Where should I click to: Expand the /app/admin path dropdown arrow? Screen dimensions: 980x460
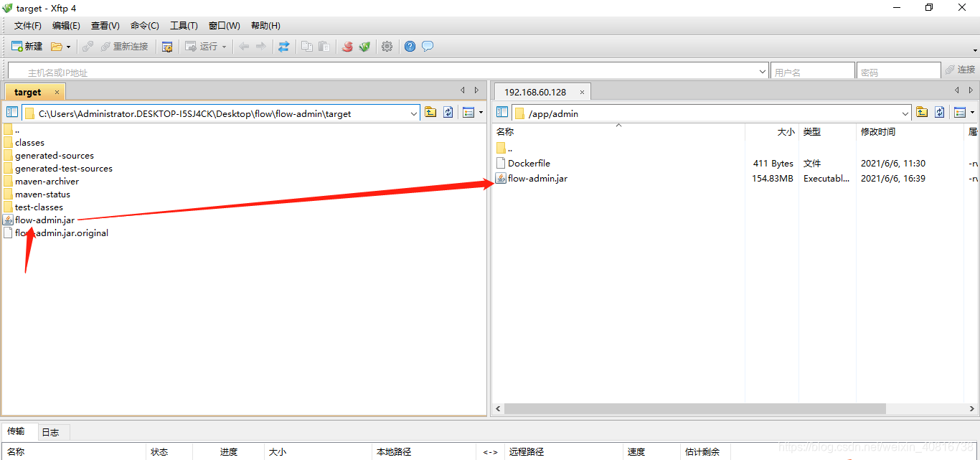click(x=905, y=113)
